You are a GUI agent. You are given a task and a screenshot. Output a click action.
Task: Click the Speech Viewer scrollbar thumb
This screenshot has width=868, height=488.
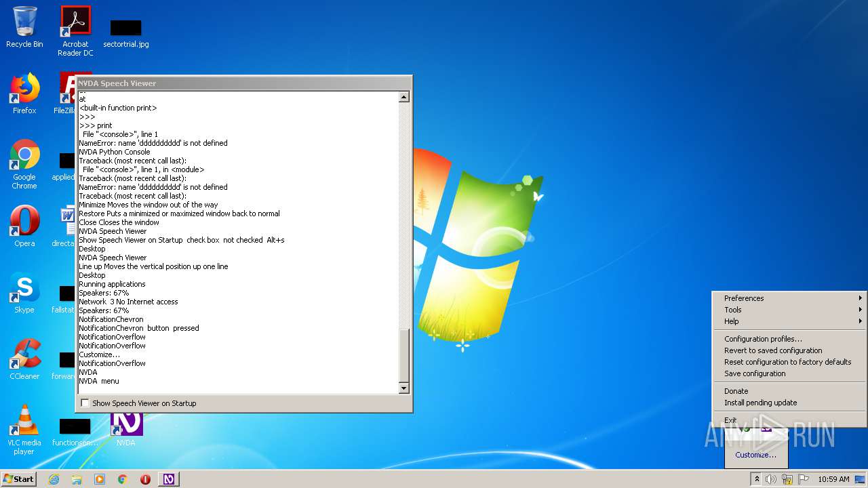[403, 356]
